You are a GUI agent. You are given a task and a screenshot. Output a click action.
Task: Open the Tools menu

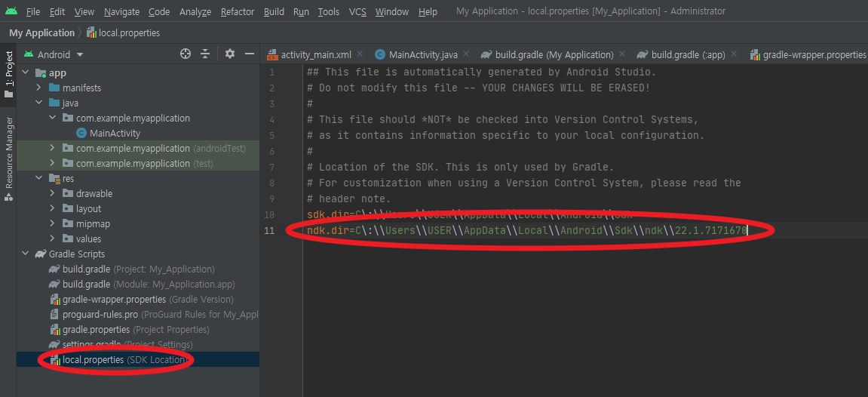coord(329,11)
